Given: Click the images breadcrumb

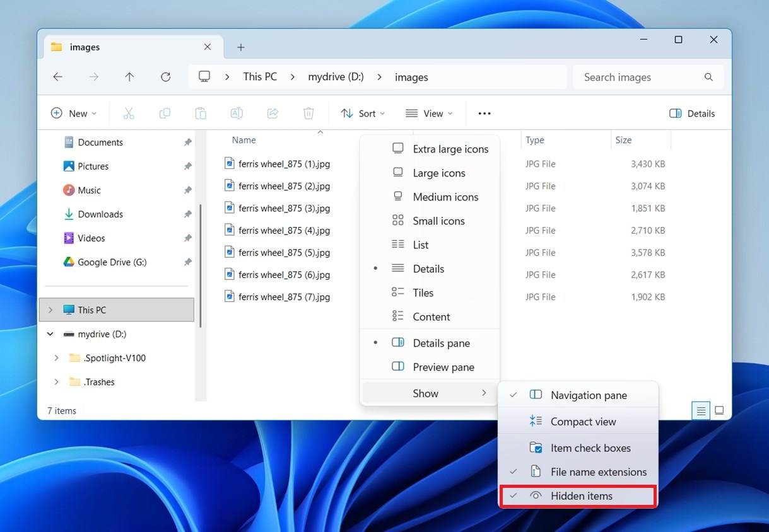Looking at the screenshot, I should point(411,77).
